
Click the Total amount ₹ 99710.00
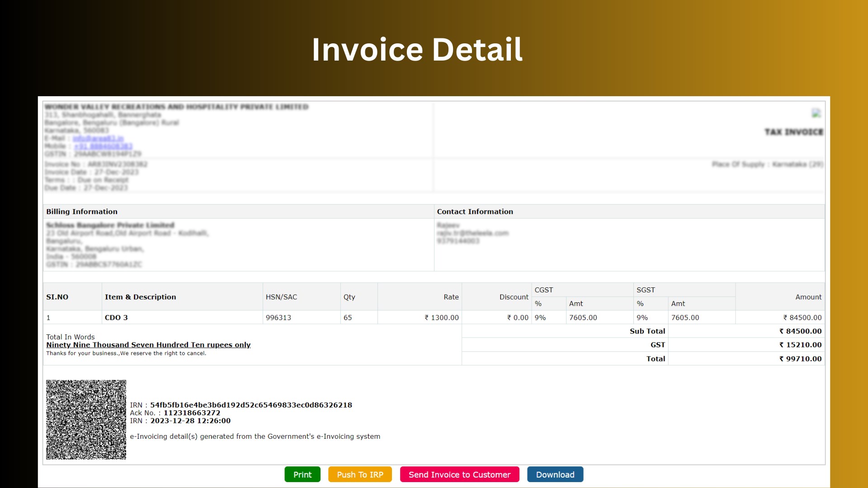click(801, 358)
